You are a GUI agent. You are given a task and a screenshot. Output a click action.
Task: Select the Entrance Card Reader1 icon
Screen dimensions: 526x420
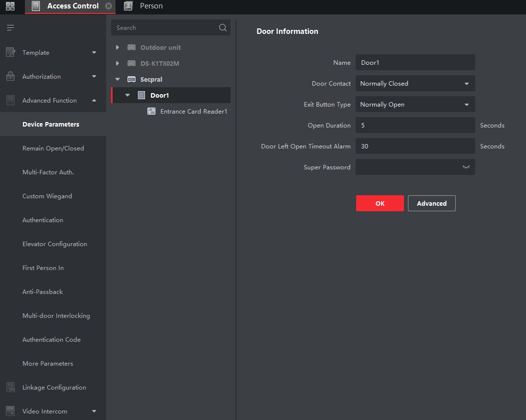(151, 111)
